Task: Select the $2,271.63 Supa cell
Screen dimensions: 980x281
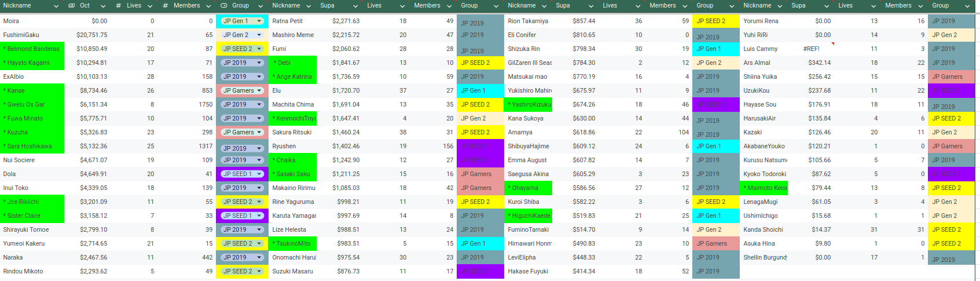Action: point(340,21)
